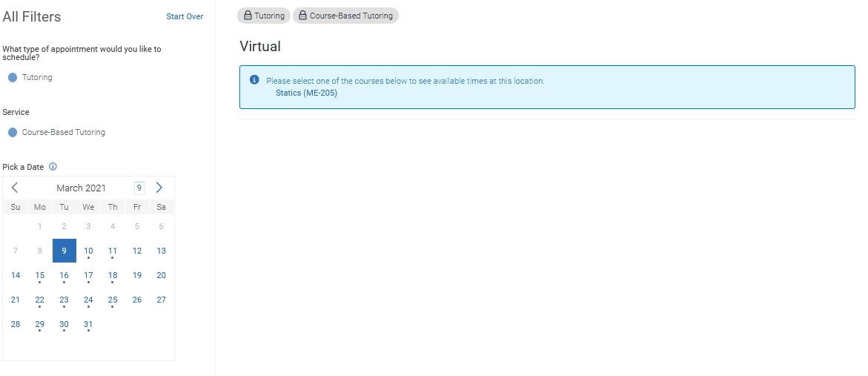
Task: Open the Statics (ME-205) course link
Action: click(x=306, y=93)
